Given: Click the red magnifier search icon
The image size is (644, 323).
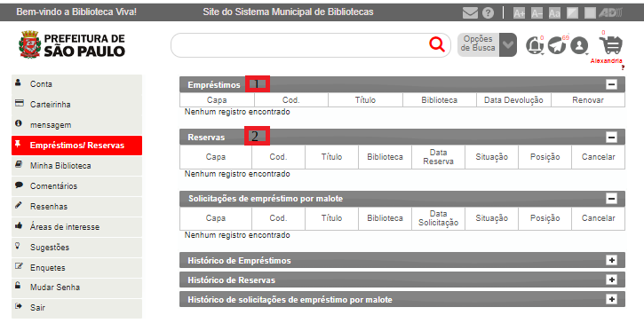Looking at the screenshot, I should point(437,43).
